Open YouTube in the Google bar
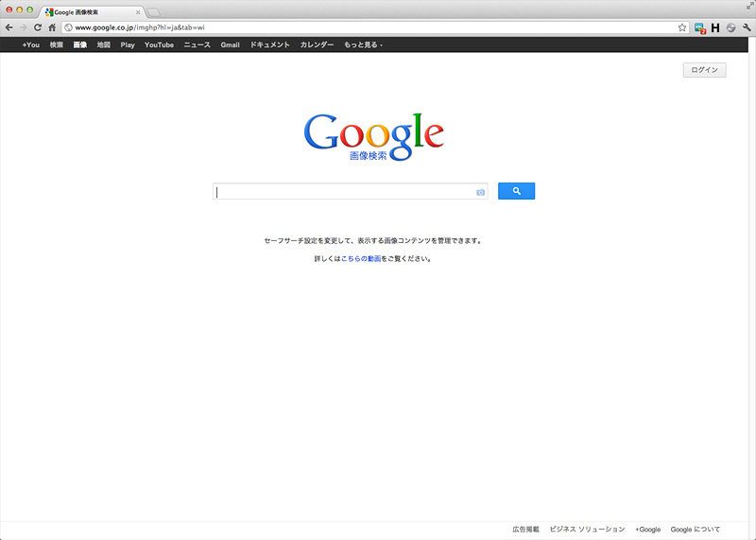Screen dimensions: 756x540 click(x=159, y=44)
